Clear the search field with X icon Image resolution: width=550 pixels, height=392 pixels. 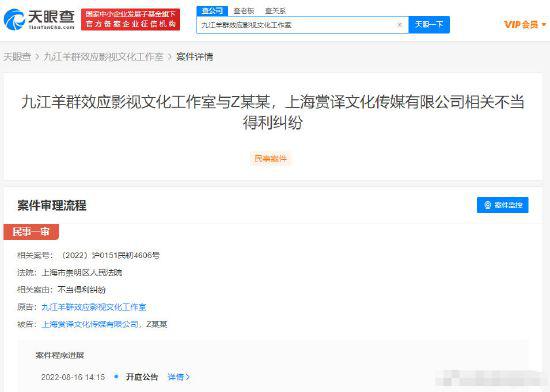[x=399, y=25]
